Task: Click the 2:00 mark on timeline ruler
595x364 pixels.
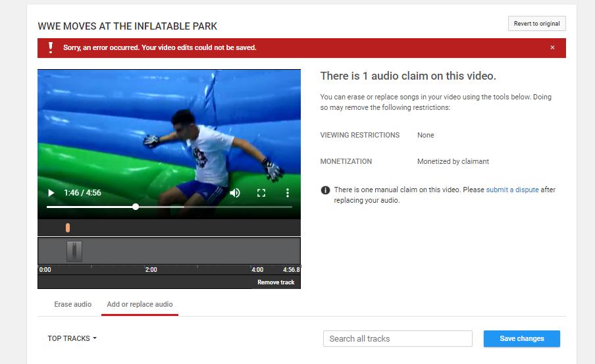Action: [x=151, y=270]
